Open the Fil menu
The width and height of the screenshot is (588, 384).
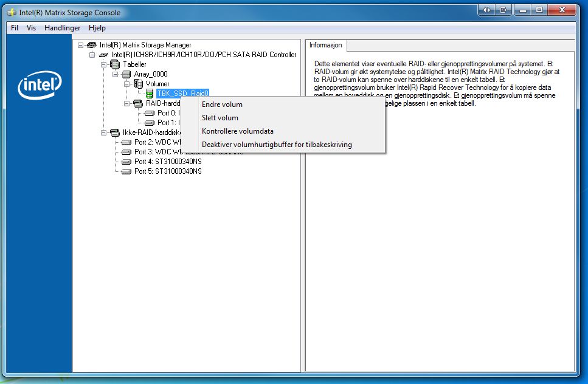[15, 28]
